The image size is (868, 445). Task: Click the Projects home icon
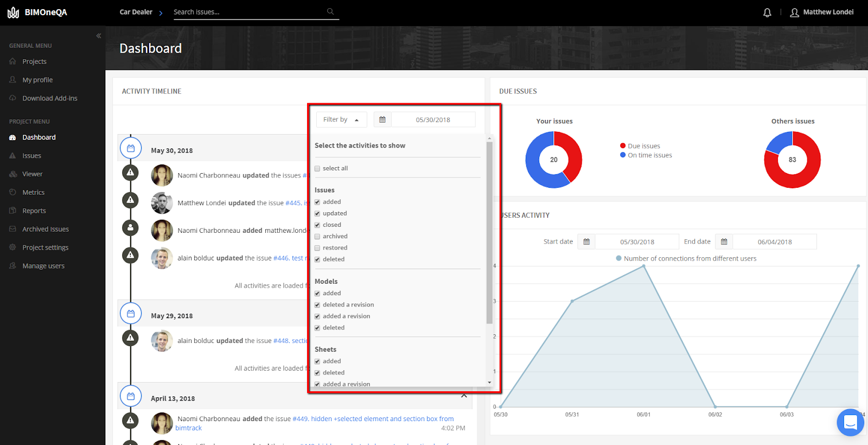[x=12, y=61]
